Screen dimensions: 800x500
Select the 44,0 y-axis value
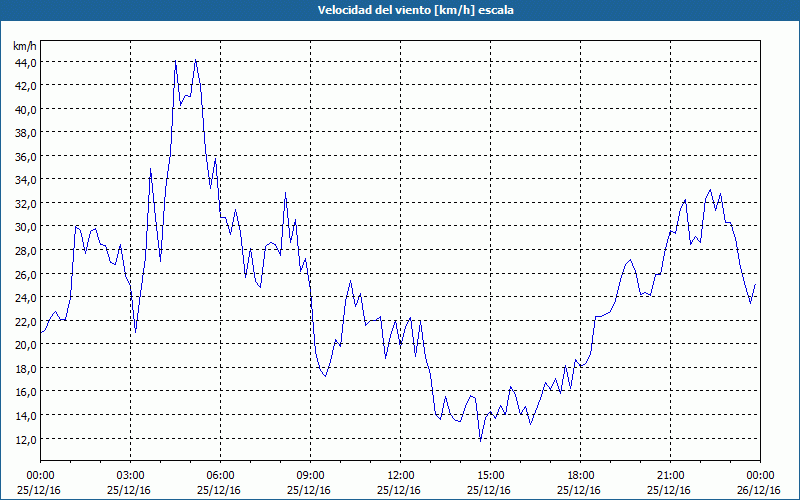coord(26,62)
